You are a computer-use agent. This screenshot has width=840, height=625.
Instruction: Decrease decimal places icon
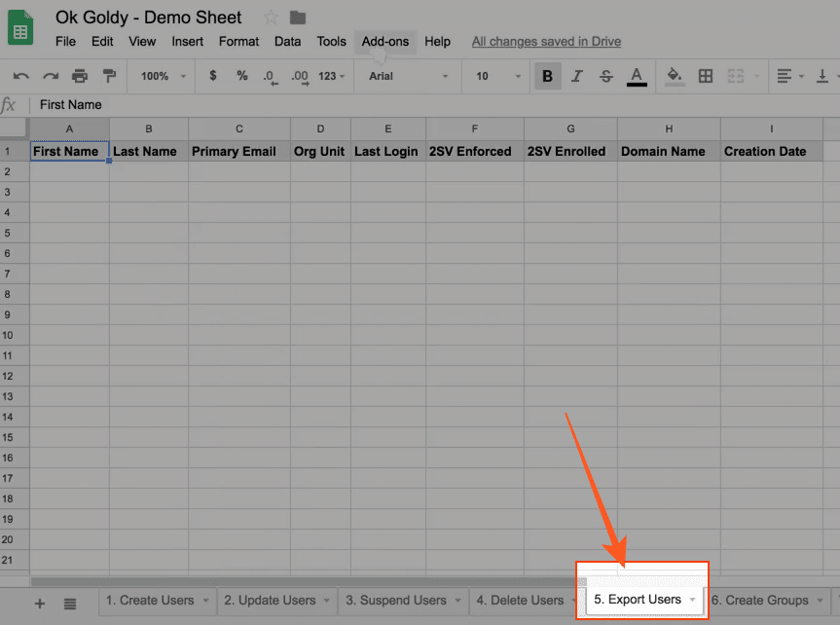pyautogui.click(x=271, y=77)
